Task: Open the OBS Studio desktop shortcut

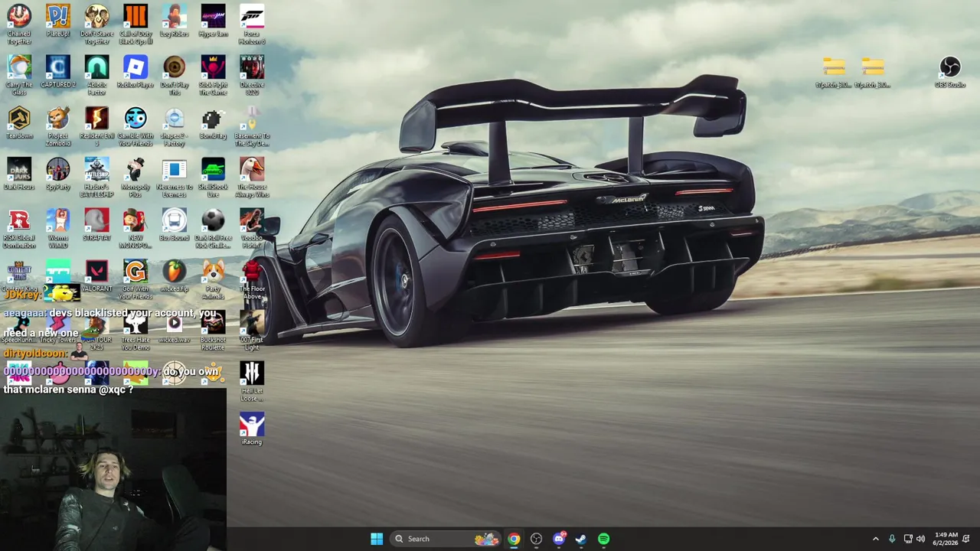Action: [x=950, y=73]
